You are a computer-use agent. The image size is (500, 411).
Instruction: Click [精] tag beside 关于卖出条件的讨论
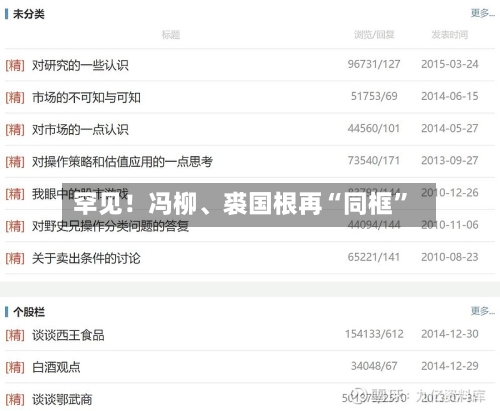point(15,258)
